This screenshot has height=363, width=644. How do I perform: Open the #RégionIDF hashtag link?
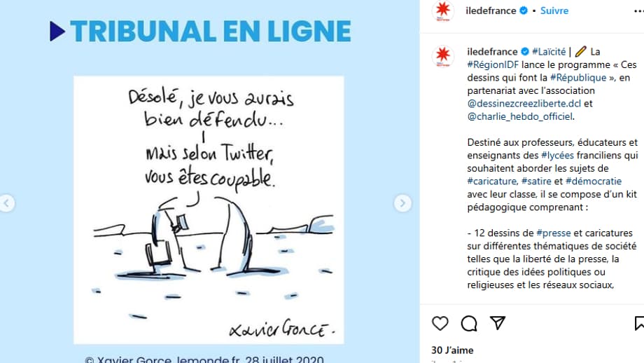tap(493, 64)
